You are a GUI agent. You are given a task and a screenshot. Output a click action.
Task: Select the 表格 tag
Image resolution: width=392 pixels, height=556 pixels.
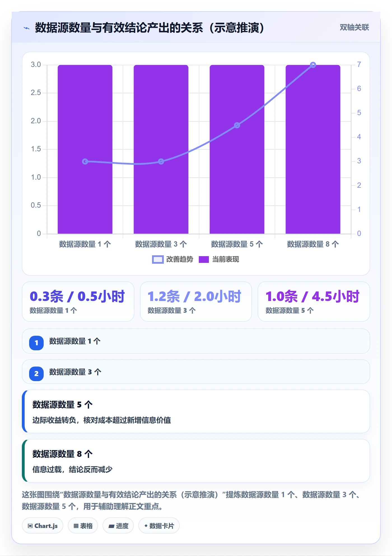click(x=83, y=526)
